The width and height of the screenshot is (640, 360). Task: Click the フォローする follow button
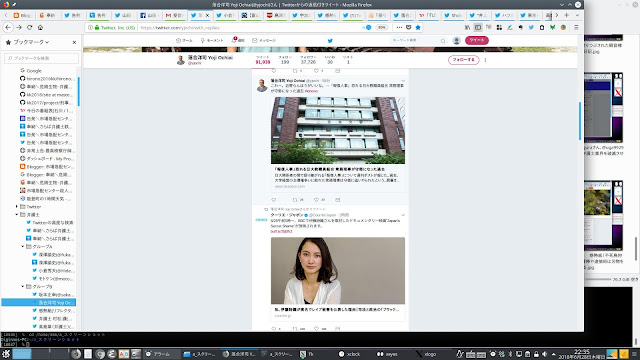463,60
